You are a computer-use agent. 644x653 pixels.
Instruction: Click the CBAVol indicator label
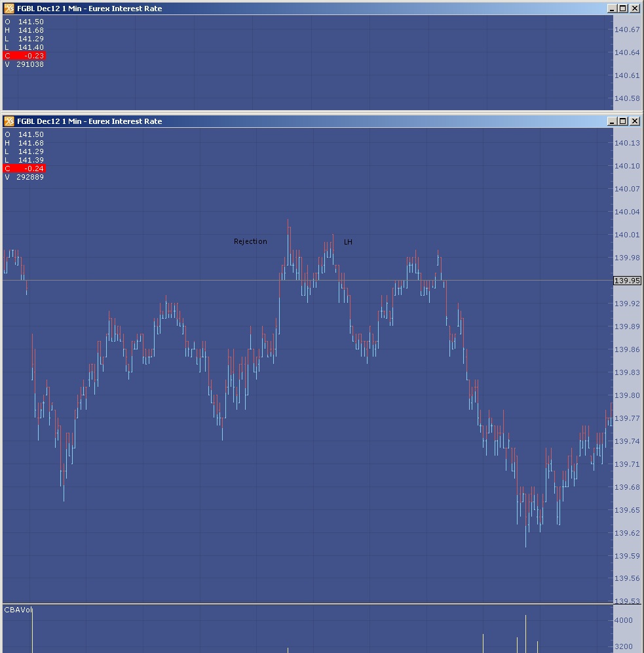18,610
